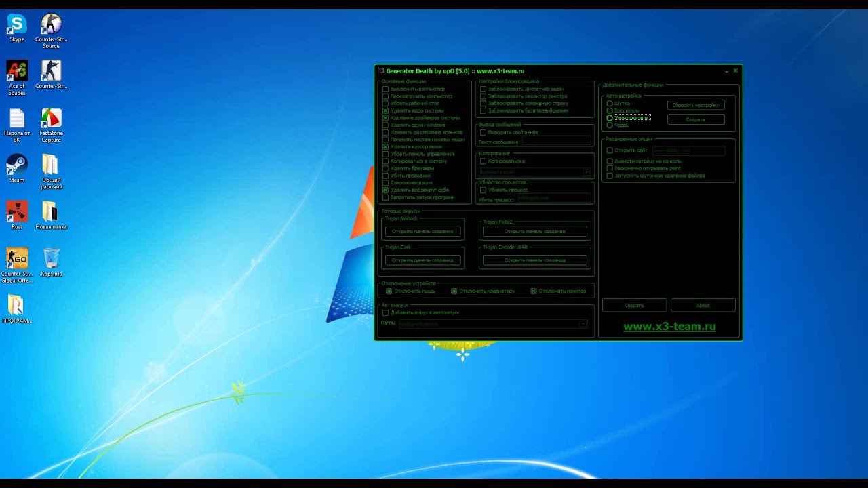The width and height of the screenshot is (868, 488).
Task: Expand the 'Выберите путь' copy path dropdown
Action: click(587, 173)
